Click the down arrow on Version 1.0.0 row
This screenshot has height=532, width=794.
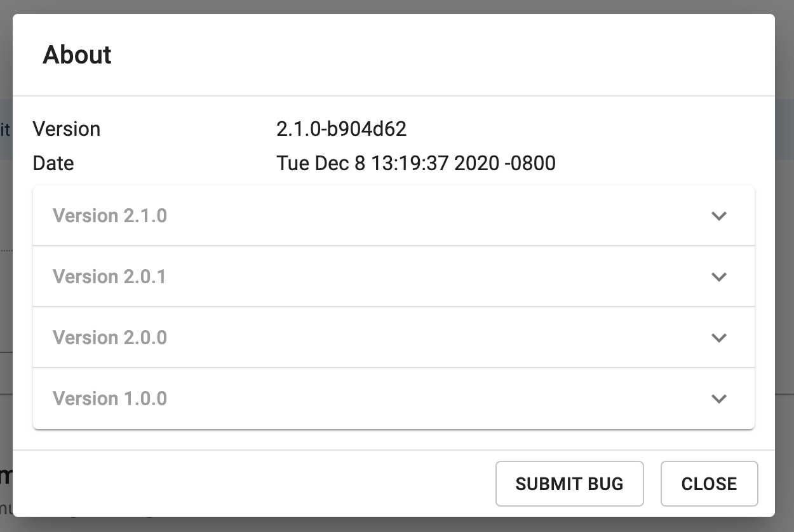(718, 399)
